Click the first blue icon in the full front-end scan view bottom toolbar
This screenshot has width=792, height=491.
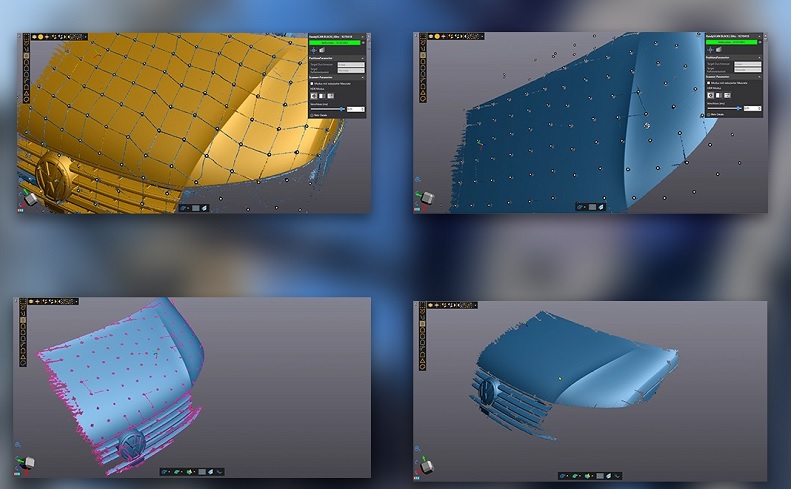click(x=563, y=476)
